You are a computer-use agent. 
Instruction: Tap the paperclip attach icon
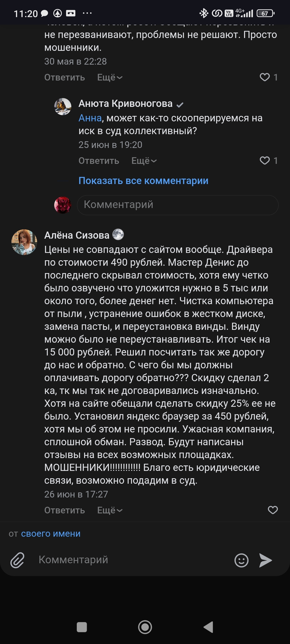click(17, 560)
